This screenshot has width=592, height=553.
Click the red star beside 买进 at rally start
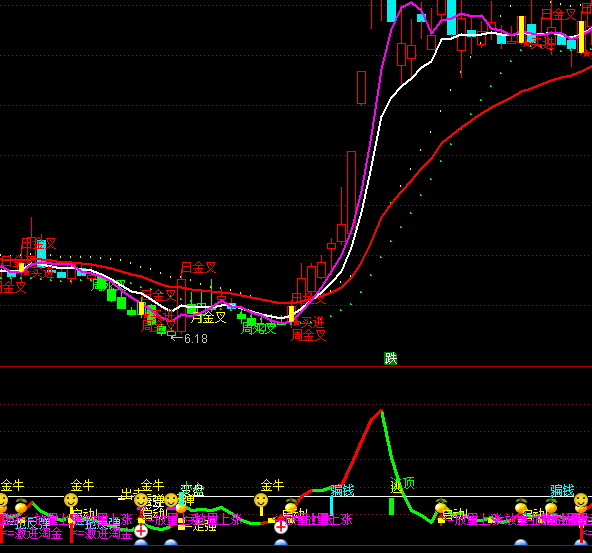coord(296,322)
